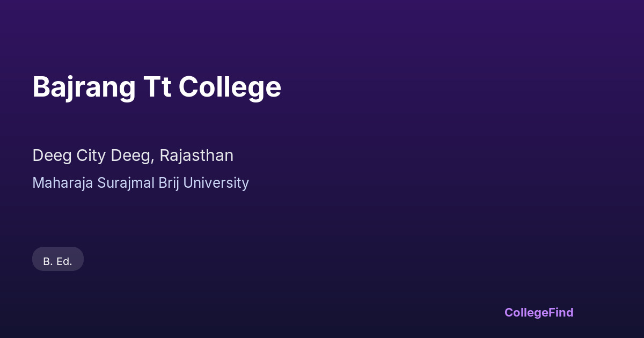
Task: Open Maharaja Surajmal Brij University link
Action: [141, 183]
